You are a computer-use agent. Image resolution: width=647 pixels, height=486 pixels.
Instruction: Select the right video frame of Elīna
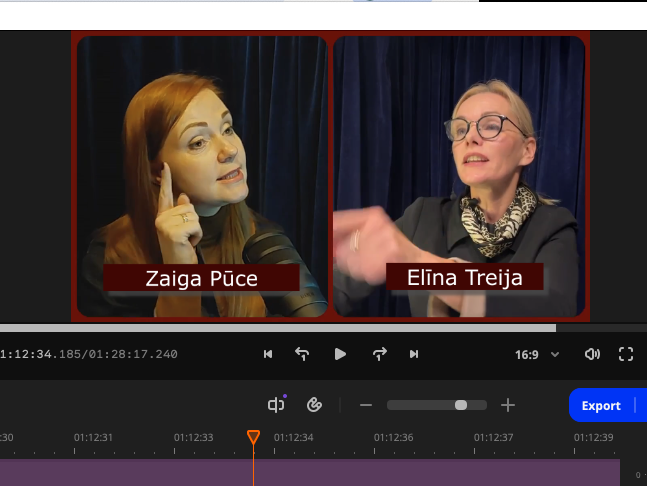coord(459,176)
